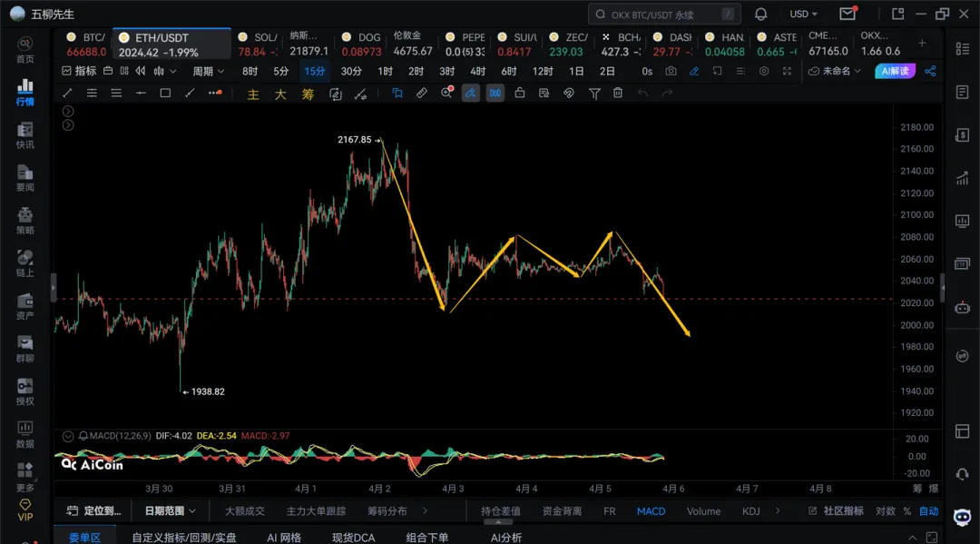This screenshot has height=544, width=980.
Task: Open the 周期 period dropdown
Action: pos(208,71)
